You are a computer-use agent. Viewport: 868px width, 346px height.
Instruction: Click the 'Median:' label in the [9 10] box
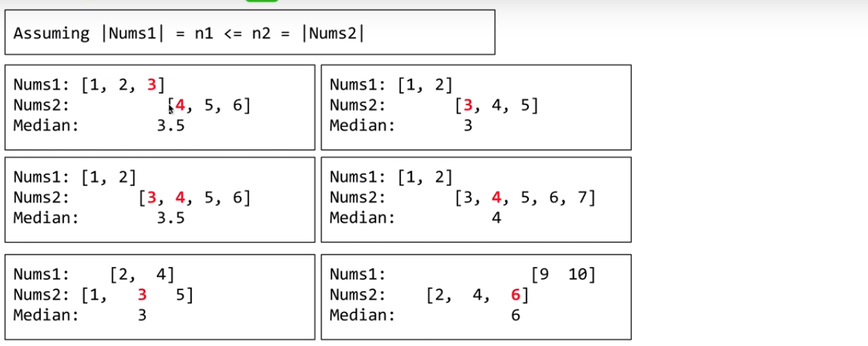(x=362, y=316)
